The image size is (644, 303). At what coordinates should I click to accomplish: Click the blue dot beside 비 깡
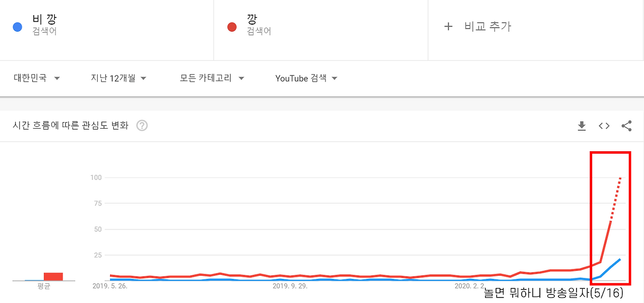pos(18,27)
